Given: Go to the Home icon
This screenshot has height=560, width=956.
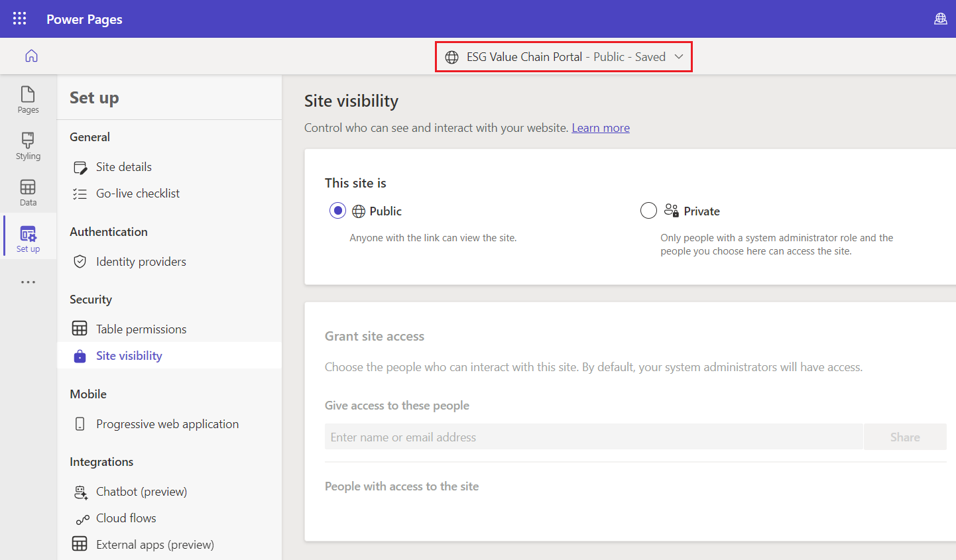Looking at the screenshot, I should coord(31,56).
